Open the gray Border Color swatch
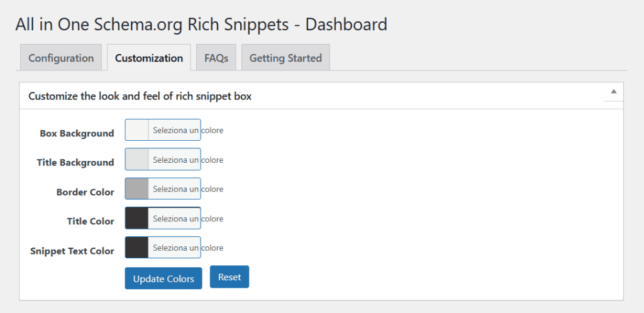Viewport: 644px width, 313px height. point(137,189)
